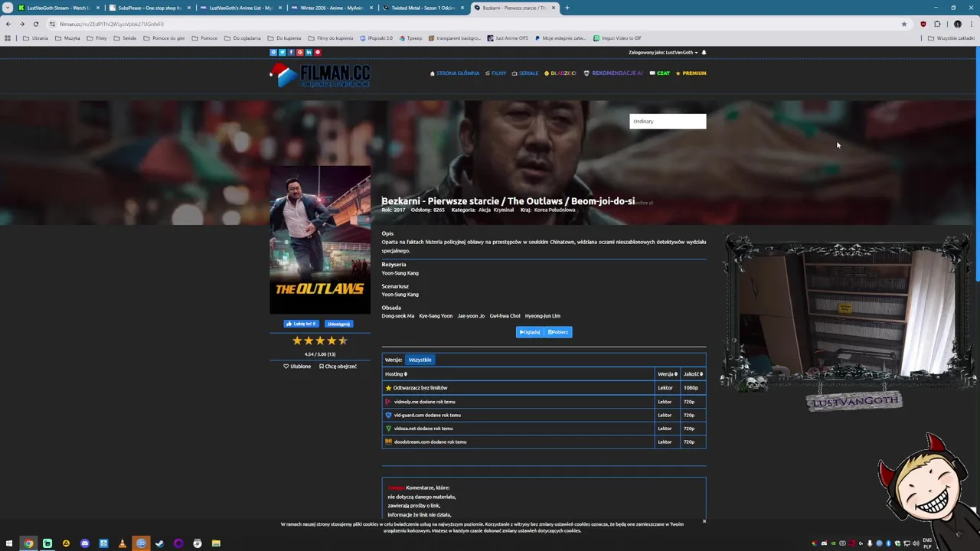
Task: Click the red uBlock extension icon
Action: pos(923,24)
